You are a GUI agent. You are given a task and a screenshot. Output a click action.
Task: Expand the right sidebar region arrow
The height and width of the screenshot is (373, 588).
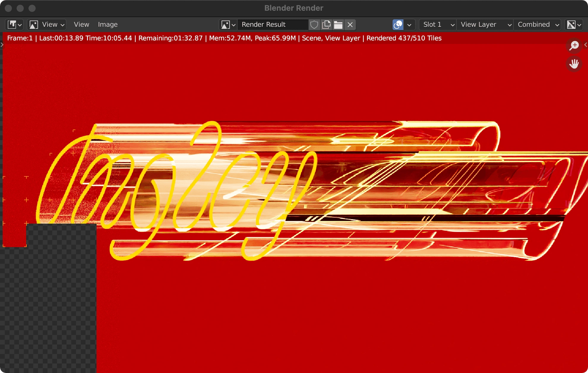586,45
